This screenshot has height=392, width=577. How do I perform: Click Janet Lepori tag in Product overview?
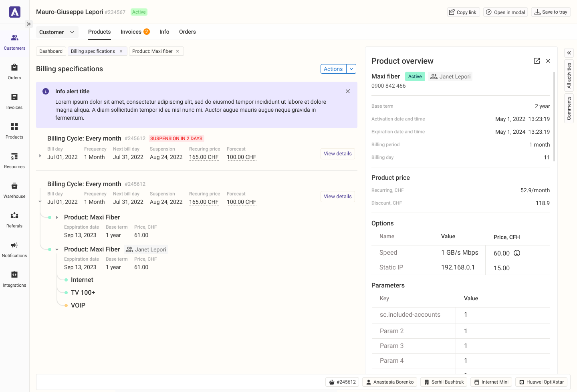click(x=450, y=76)
